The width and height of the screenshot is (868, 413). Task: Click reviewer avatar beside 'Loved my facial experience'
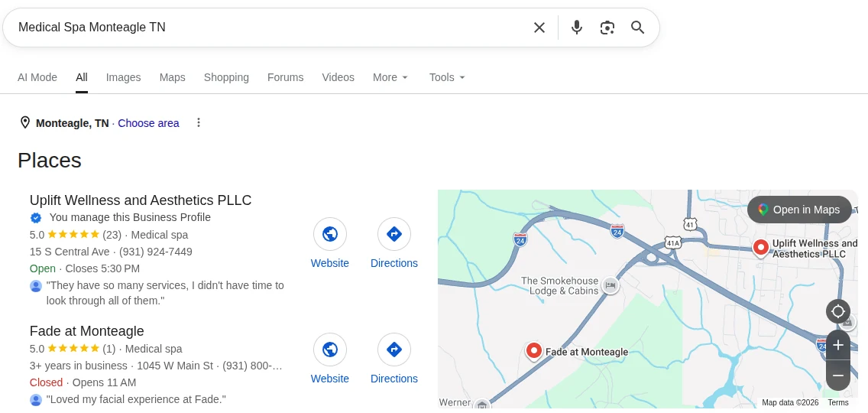[x=36, y=399]
